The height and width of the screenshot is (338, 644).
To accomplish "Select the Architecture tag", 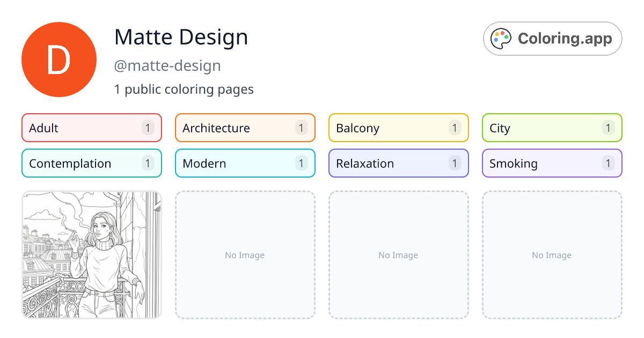I will pyautogui.click(x=245, y=128).
